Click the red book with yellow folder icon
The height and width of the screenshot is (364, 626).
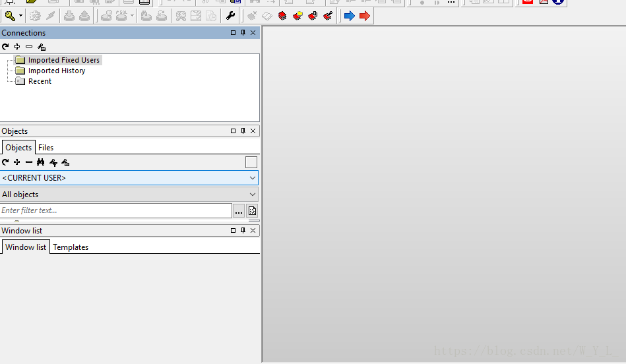click(x=297, y=16)
